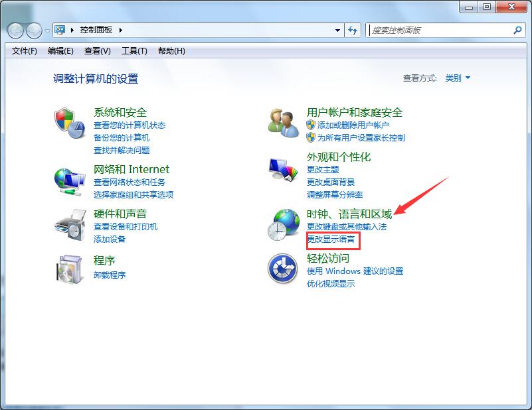This screenshot has width=532, height=410.
Task: Click 更改主题 link
Action: 323,169
